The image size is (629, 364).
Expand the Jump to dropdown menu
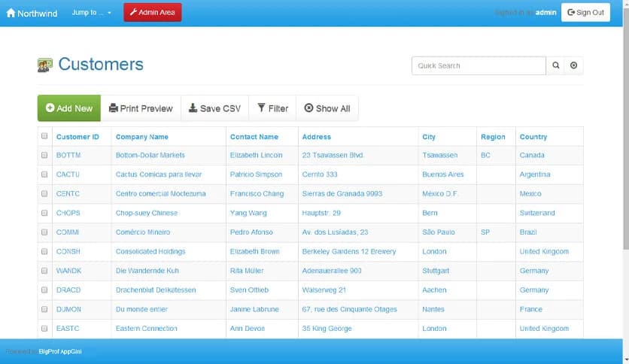tap(92, 13)
